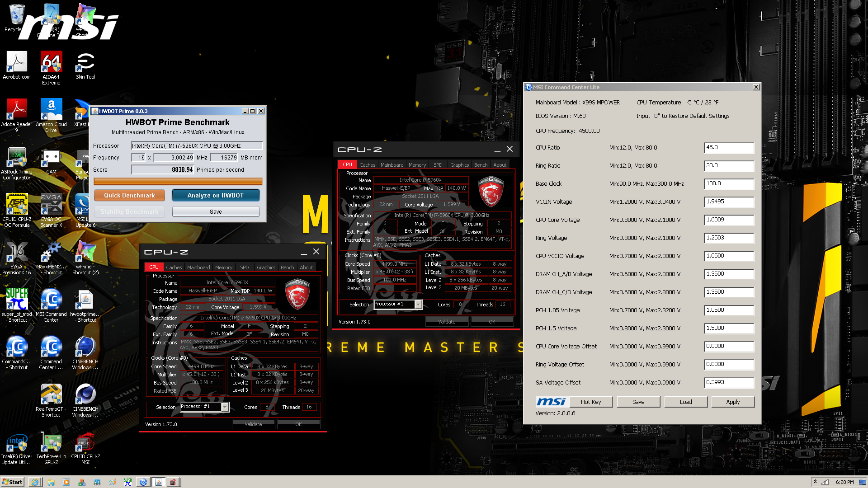868x488 pixels.
Task: Click the Base Clock input field
Action: click(729, 184)
